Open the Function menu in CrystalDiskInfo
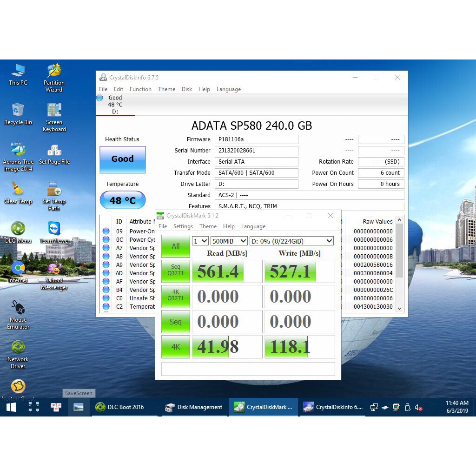 point(140,89)
